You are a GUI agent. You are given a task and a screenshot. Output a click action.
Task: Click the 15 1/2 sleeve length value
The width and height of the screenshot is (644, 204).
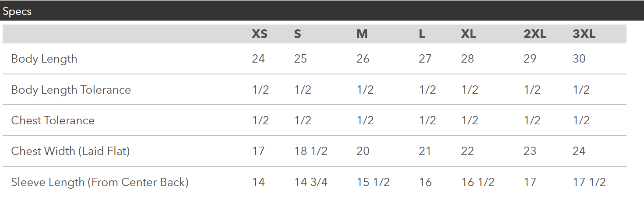(373, 182)
